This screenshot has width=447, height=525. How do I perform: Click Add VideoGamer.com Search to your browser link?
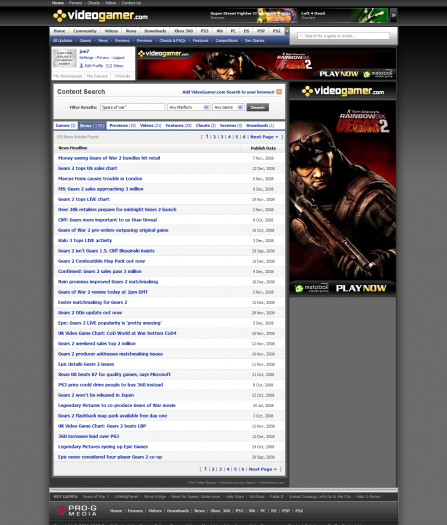228,92
